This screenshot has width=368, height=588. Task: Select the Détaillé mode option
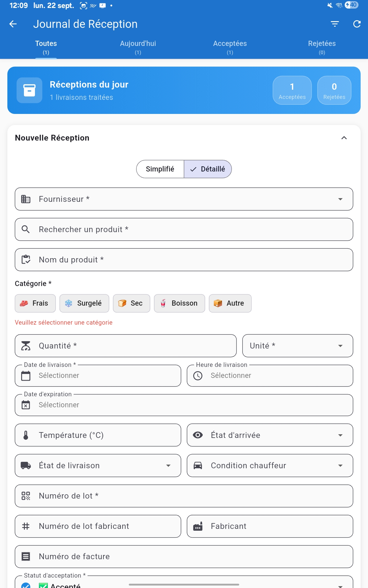[x=208, y=169]
